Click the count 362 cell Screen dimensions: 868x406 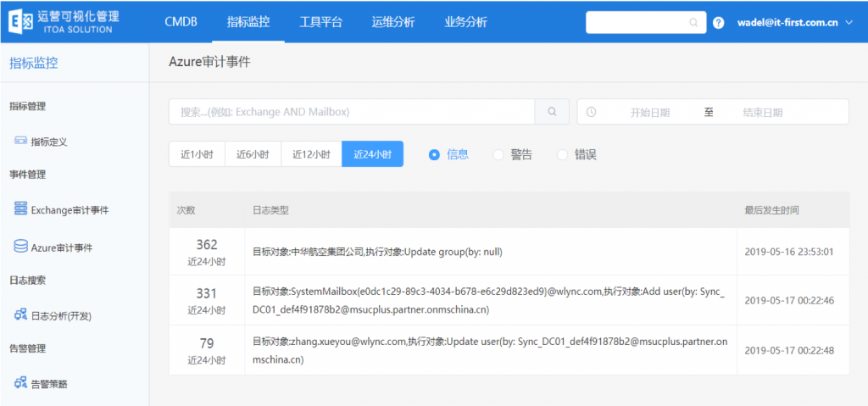click(207, 252)
